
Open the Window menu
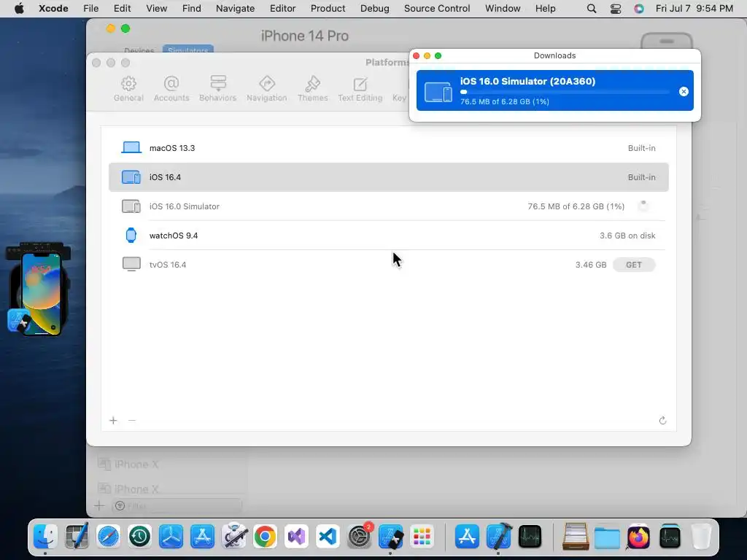pyautogui.click(x=503, y=9)
